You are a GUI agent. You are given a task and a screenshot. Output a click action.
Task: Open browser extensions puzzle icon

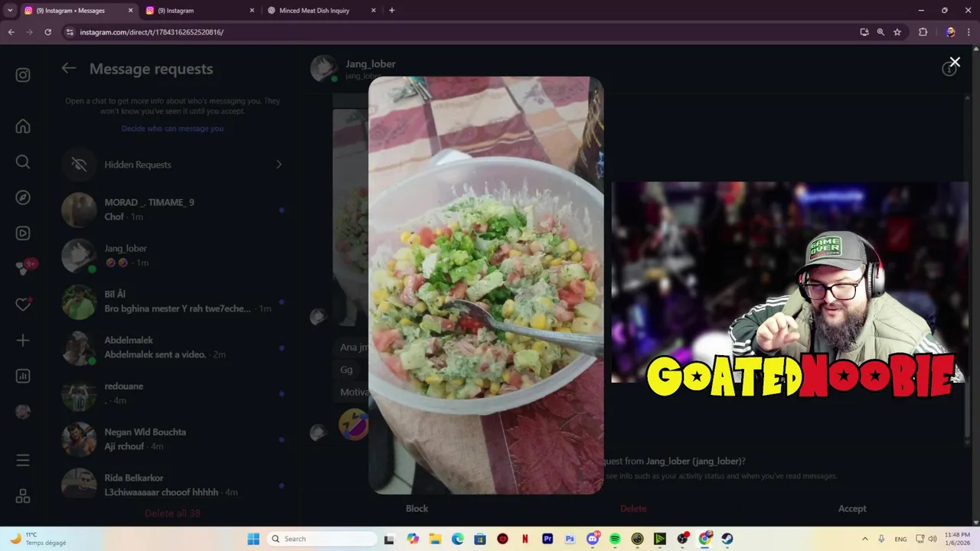tap(923, 32)
